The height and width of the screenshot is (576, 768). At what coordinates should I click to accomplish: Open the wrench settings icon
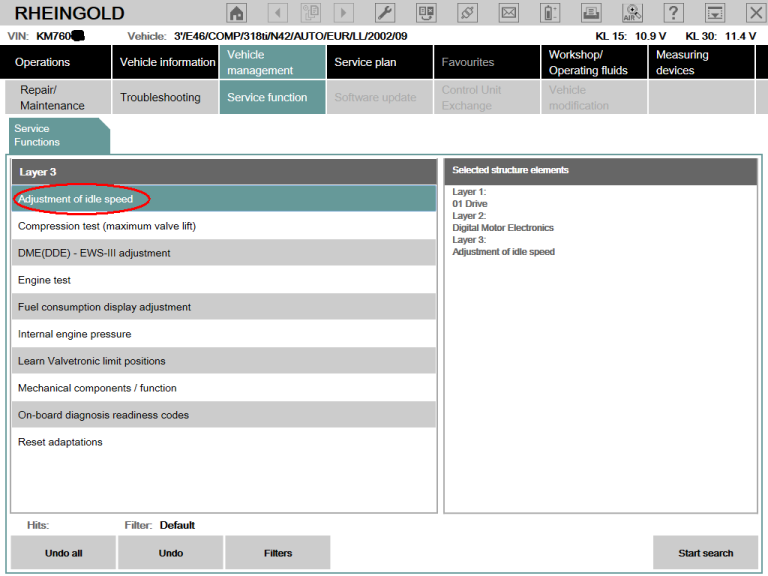pyautogui.click(x=385, y=13)
